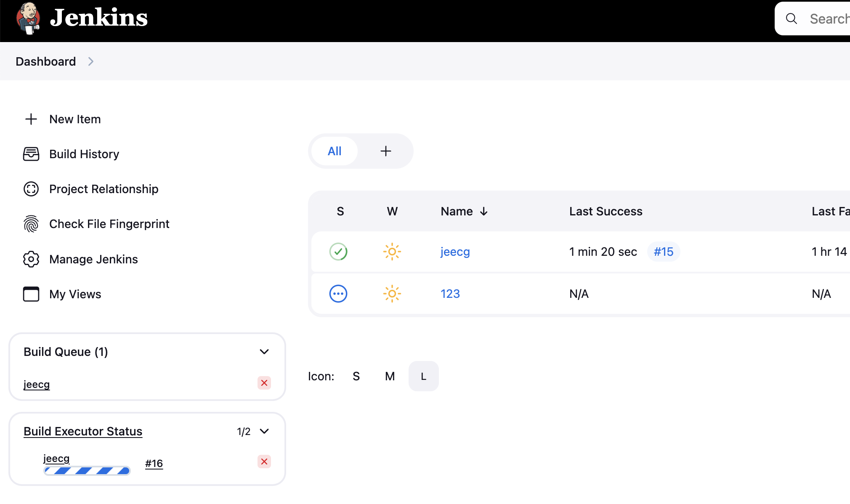Collapse the Build Queue panel
The height and width of the screenshot is (504, 850).
pyautogui.click(x=264, y=352)
